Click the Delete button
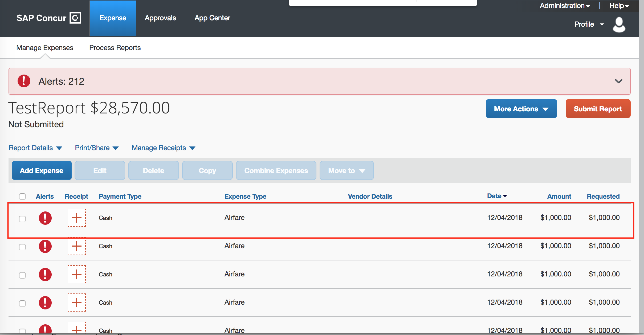Image resolution: width=644 pixels, height=335 pixels. click(x=154, y=170)
